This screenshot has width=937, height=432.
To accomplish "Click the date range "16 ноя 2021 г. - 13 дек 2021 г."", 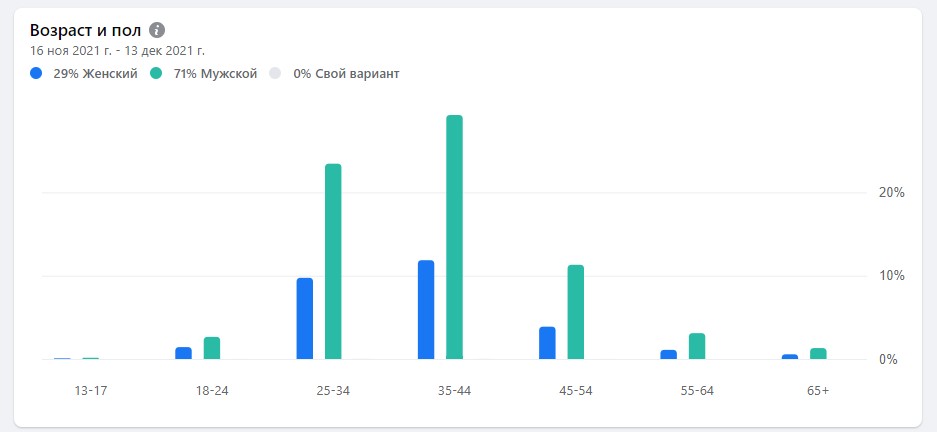I will click(x=117, y=50).
